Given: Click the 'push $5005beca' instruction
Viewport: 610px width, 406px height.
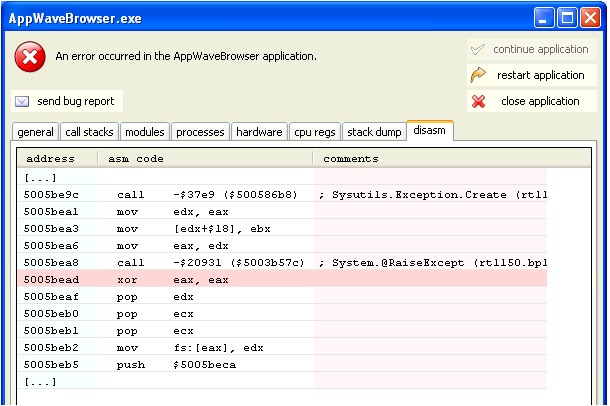Looking at the screenshot, I should (x=176, y=365).
